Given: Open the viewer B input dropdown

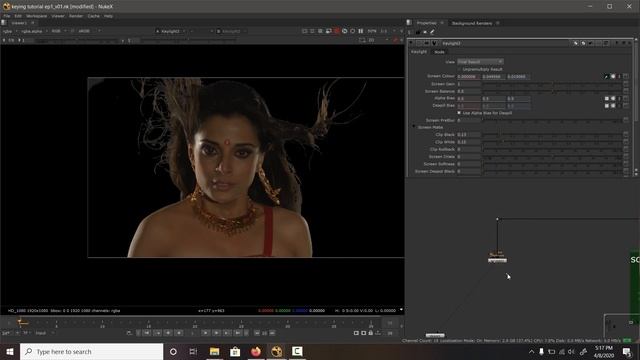Looking at the screenshot, I should pyautogui.click(x=231, y=31).
